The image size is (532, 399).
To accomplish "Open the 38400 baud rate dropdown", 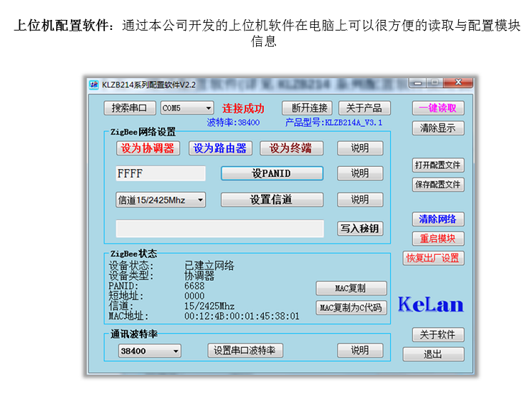I will 150,351.
